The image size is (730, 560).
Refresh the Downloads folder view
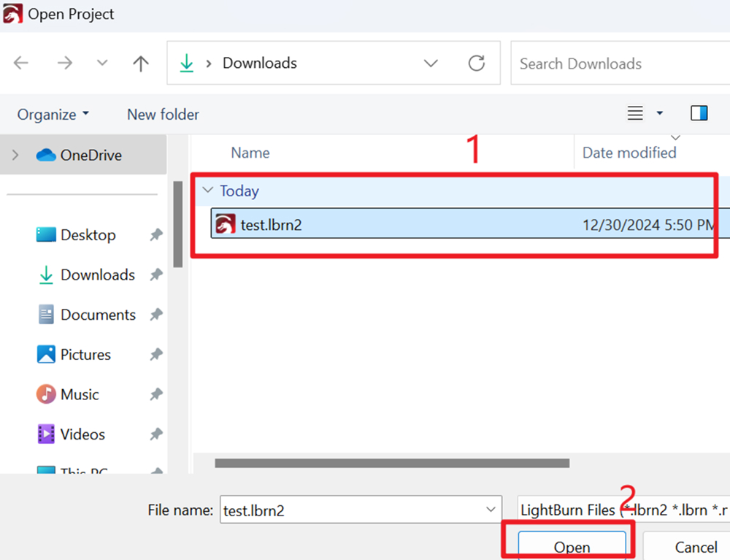tap(477, 64)
